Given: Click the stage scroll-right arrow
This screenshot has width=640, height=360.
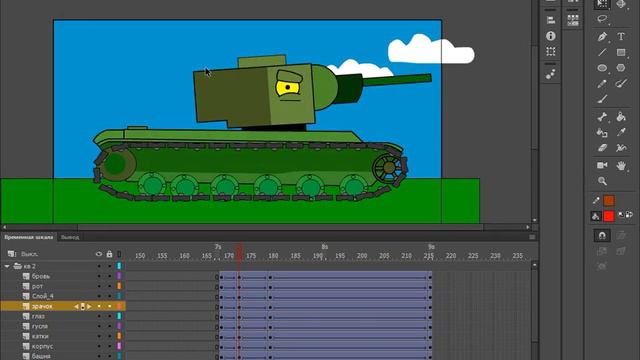Looking at the screenshot, I should coord(528,227).
